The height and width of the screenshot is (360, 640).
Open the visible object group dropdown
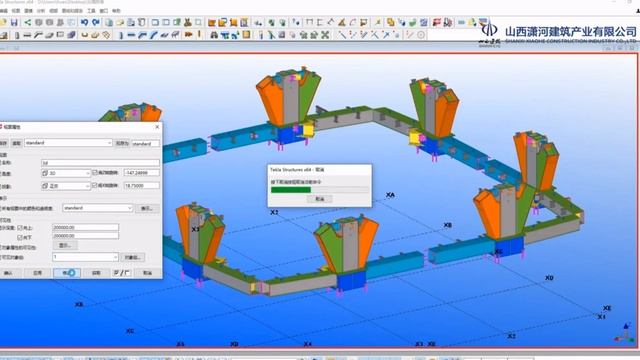85,257
